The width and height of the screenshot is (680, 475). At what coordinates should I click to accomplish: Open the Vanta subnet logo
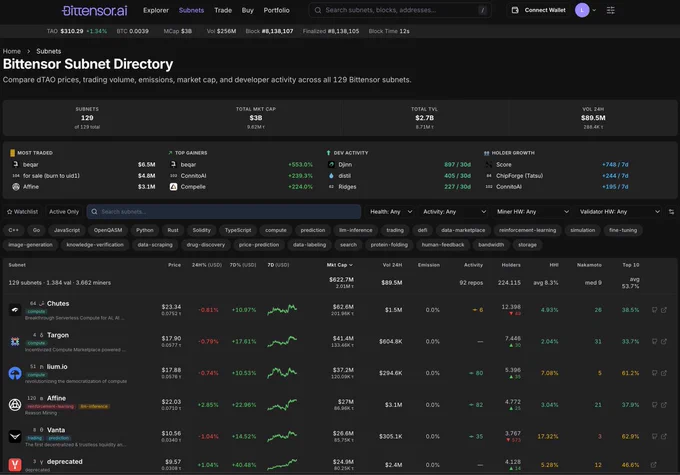[15, 436]
